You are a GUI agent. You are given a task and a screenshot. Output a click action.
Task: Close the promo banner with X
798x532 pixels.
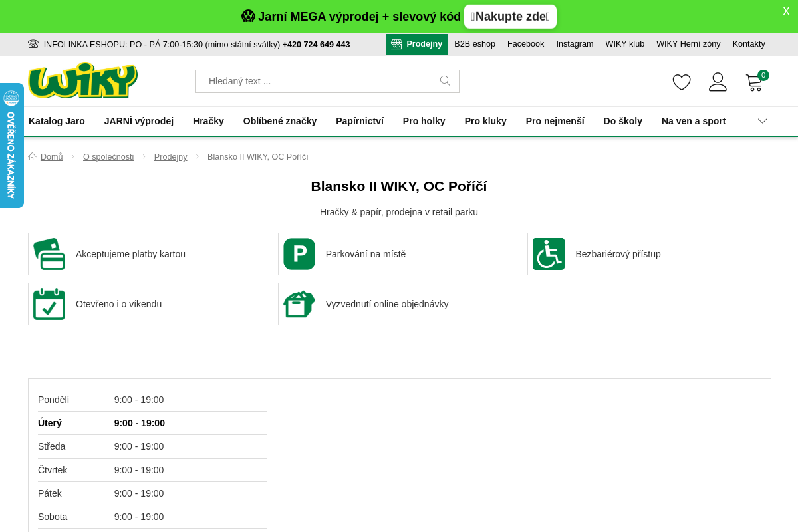[786, 11]
